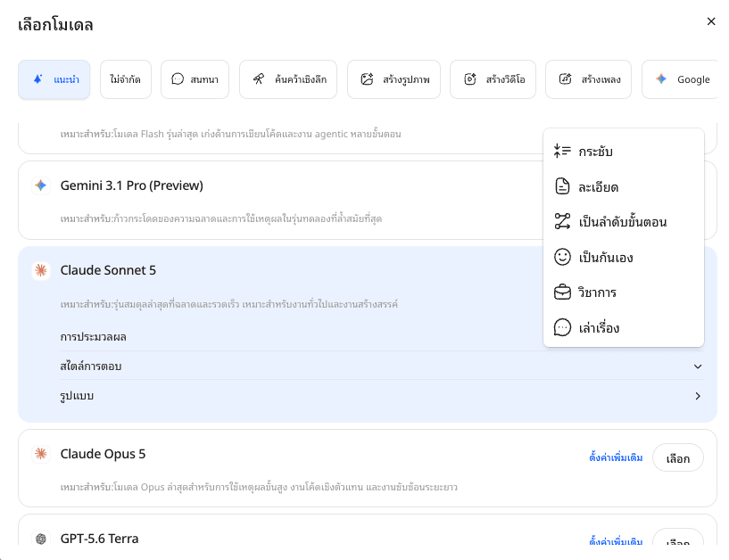
Task: Click the Gemini 3.1 Pro model icon
Action: [41, 185]
